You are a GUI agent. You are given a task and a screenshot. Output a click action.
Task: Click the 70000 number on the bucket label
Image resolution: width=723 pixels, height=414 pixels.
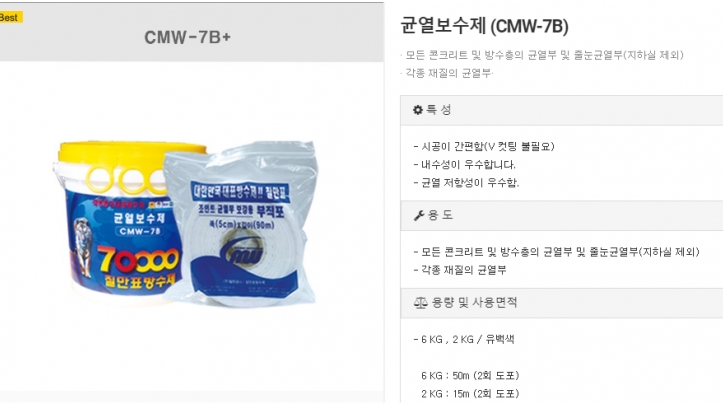[x=137, y=261]
